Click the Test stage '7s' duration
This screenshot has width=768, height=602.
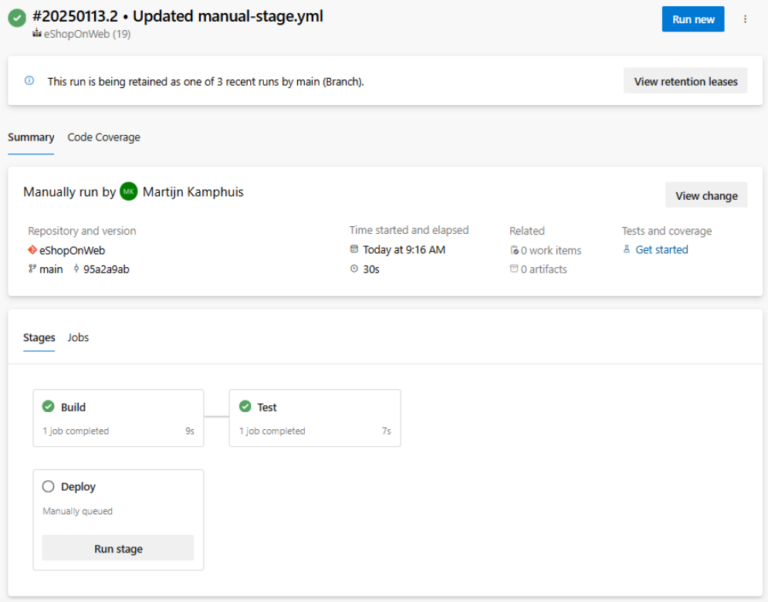coord(386,431)
